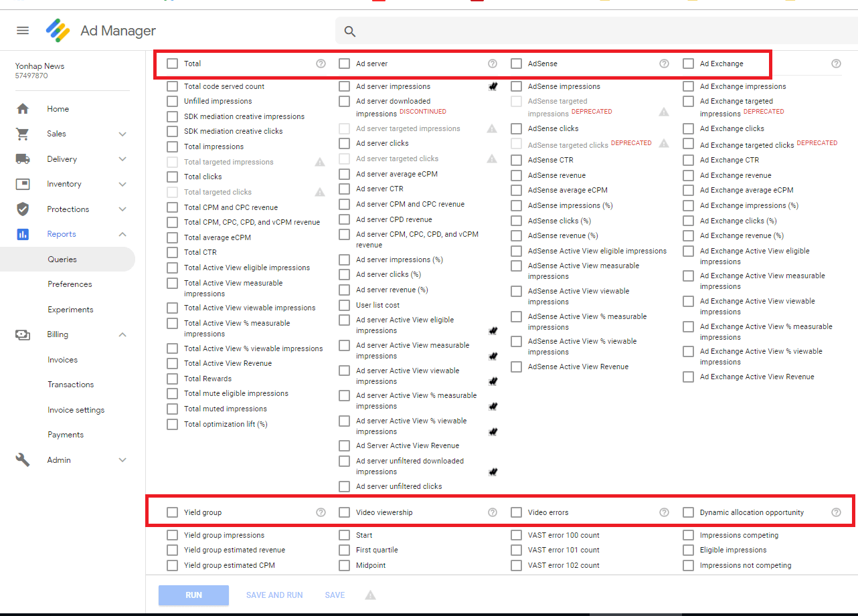Image resolution: width=858 pixels, height=616 pixels.
Task: Open help for AdSense group
Action: [664, 64]
